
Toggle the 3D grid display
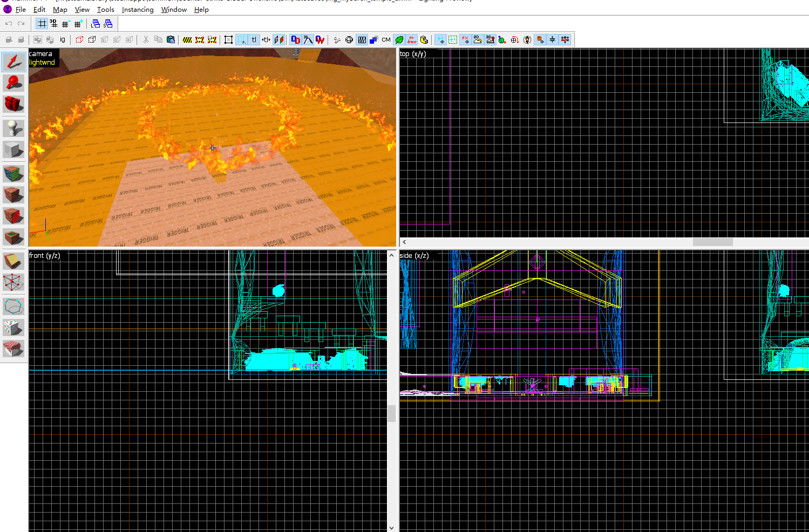pyautogui.click(x=54, y=24)
